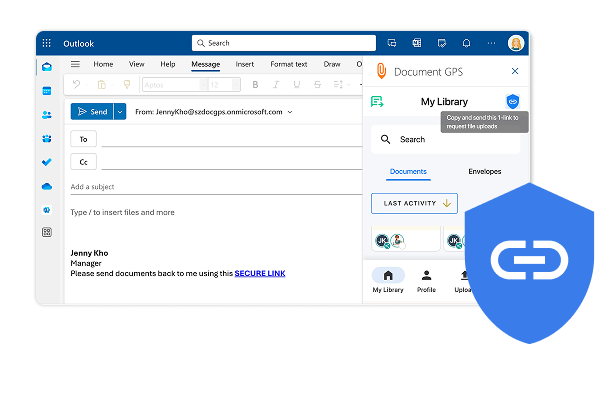Viewport: 600px width, 400px height.
Task: Open Mail in the left sidebar
Action: [x=47, y=67]
